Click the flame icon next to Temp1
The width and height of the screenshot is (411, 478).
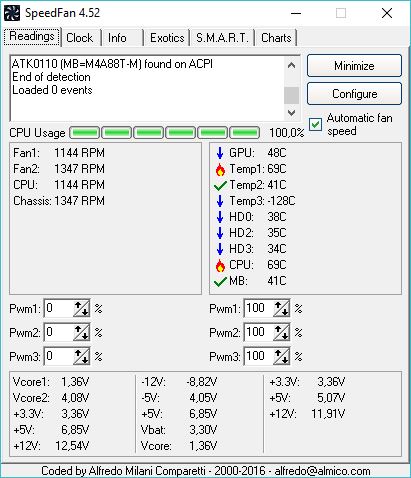[x=220, y=169]
